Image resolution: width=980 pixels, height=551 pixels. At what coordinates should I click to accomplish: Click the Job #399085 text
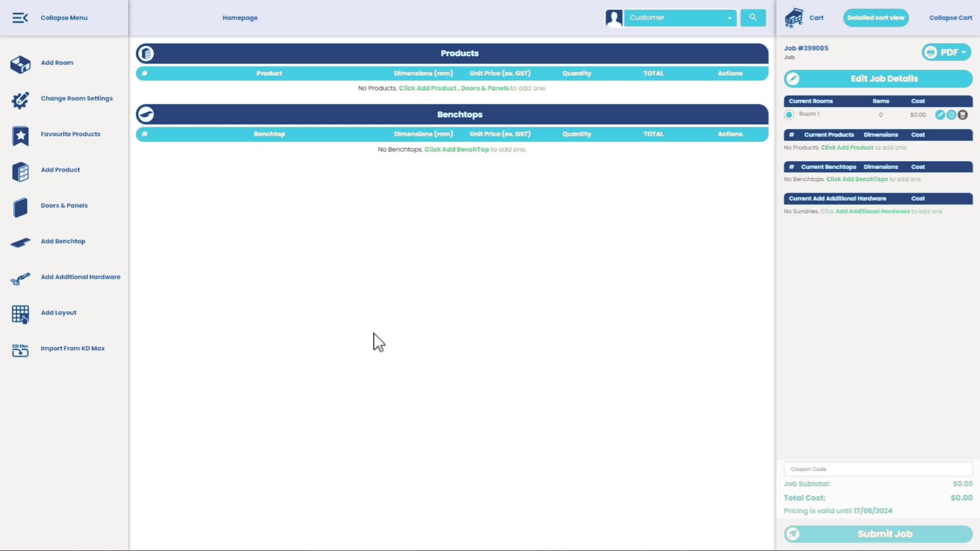[806, 48]
